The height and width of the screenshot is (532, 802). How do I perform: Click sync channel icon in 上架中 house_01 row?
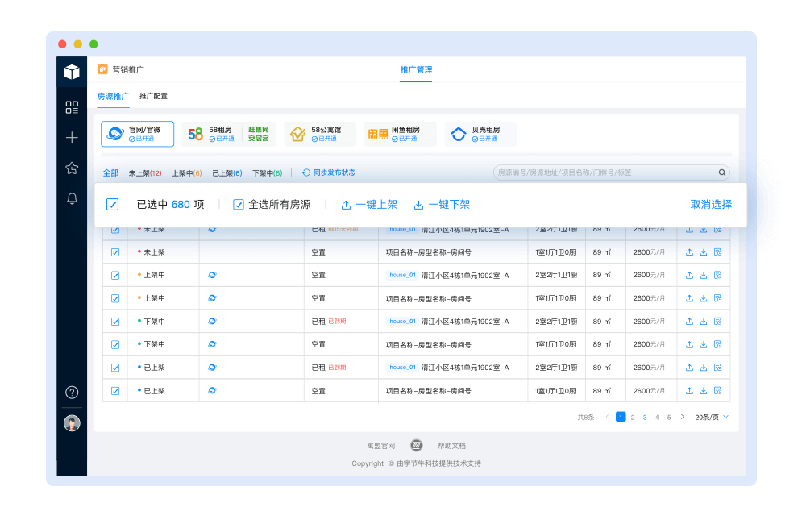[212, 275]
